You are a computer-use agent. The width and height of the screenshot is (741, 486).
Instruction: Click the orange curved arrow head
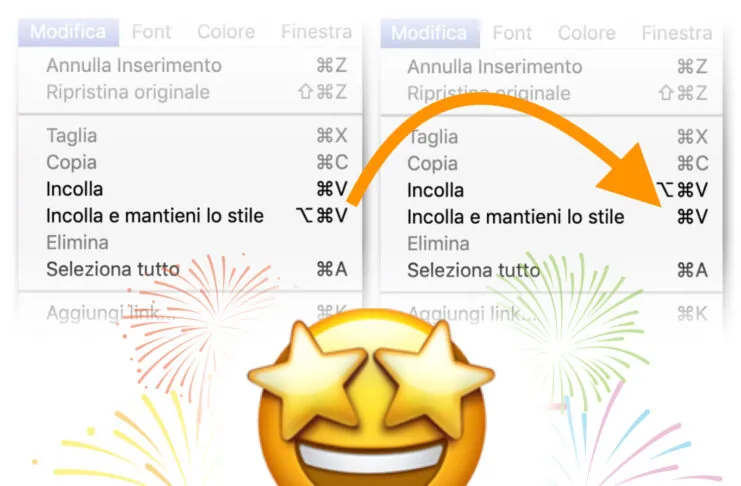point(633,177)
